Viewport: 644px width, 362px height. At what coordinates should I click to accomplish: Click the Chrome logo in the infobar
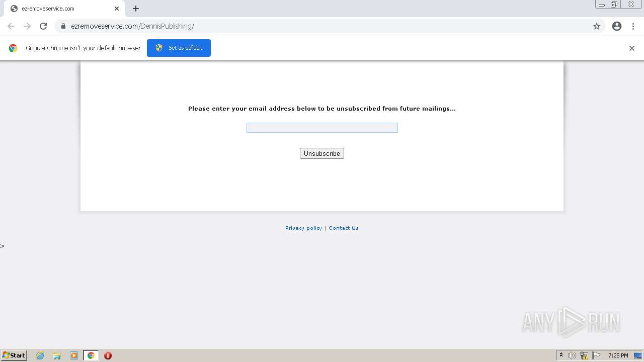click(13, 48)
